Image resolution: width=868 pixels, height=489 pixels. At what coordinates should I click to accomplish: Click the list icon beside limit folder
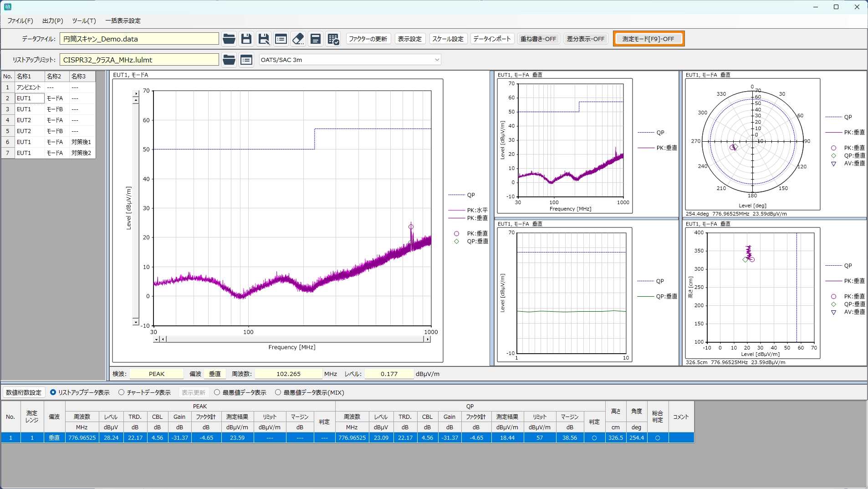(246, 60)
